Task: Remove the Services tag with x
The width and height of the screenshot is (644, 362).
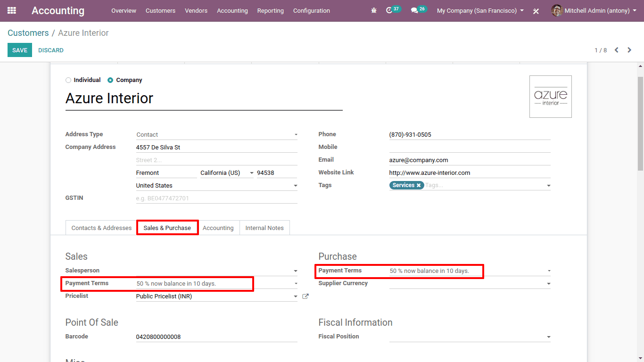Action: click(x=419, y=186)
